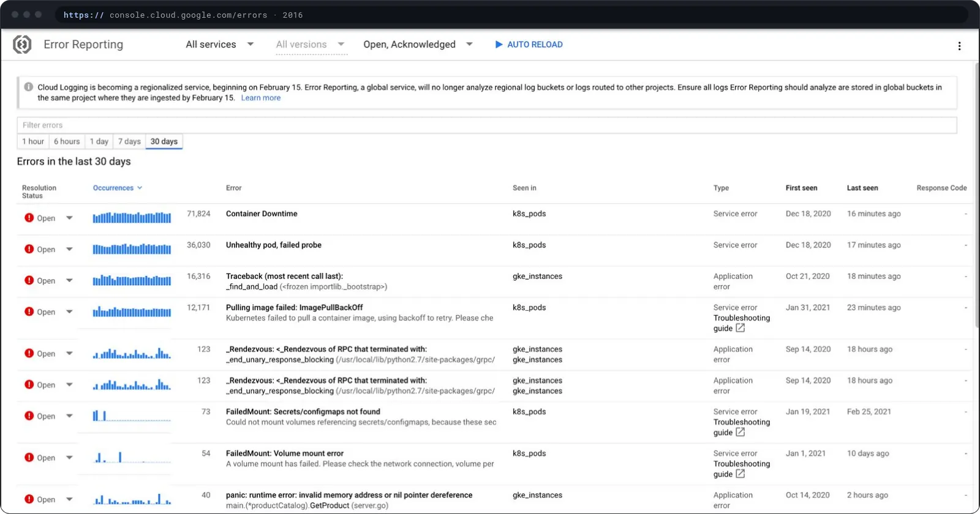Click the First seen column header
980x514 pixels.
point(801,188)
